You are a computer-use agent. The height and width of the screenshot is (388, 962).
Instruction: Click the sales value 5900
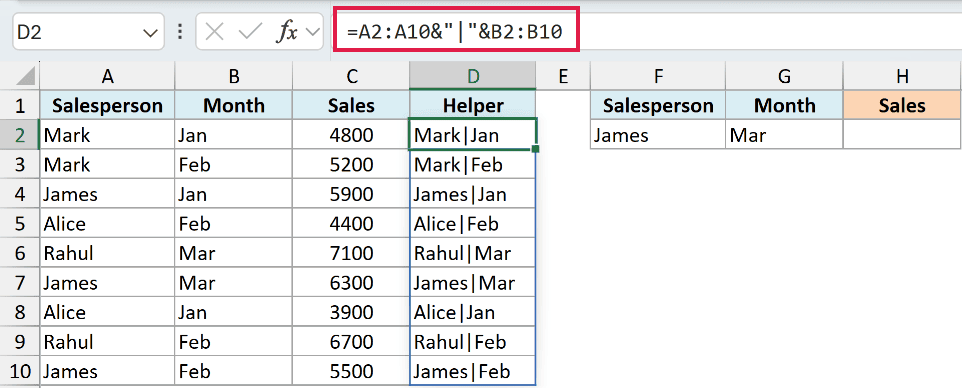352,194
